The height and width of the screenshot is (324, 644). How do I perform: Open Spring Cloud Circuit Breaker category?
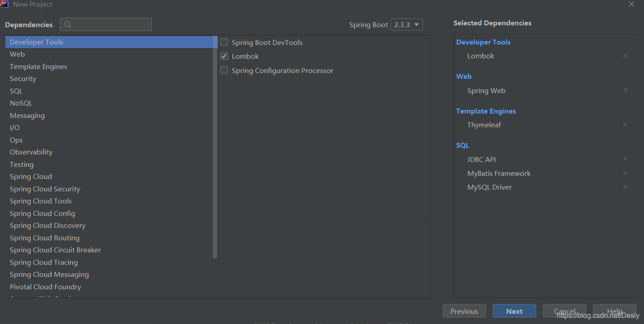pyautogui.click(x=109, y=250)
